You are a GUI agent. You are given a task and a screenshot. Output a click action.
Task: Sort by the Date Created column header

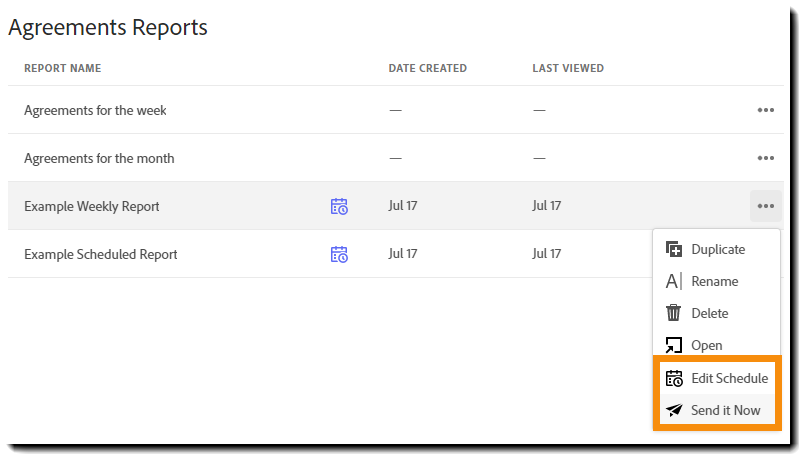[427, 68]
